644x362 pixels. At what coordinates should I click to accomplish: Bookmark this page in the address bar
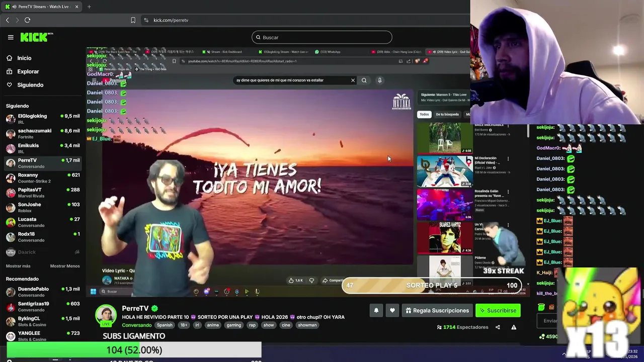click(x=133, y=20)
